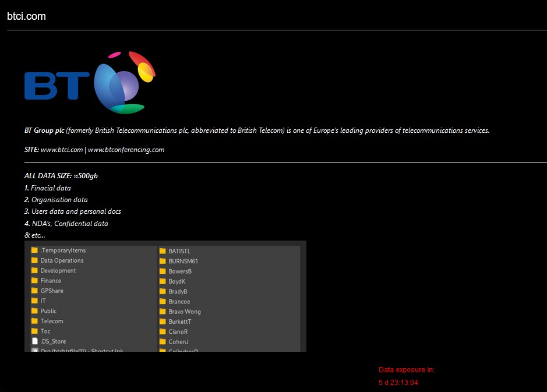
Task: Click the BT globe logo image
Action: point(124,82)
